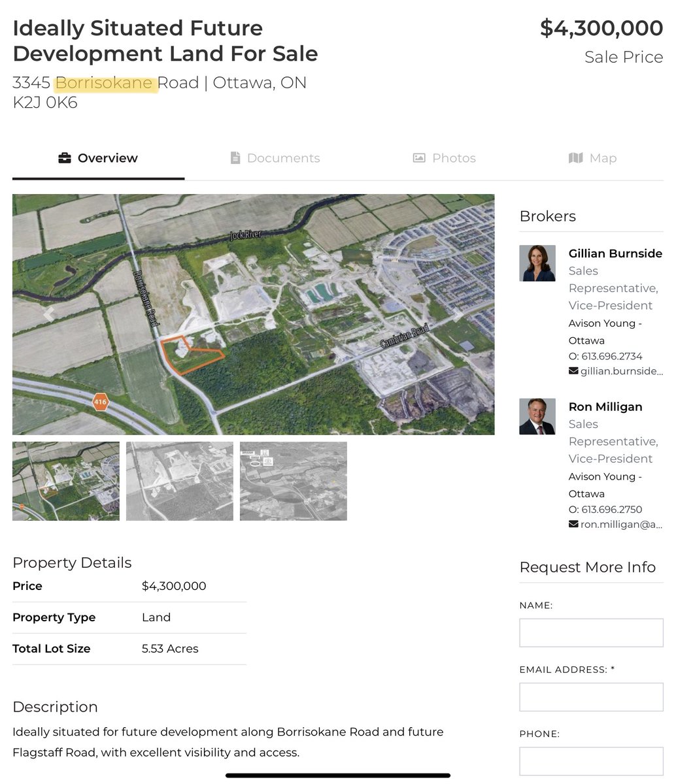Click the map icon beside Map
This screenshot has width=676, height=784.
[x=576, y=158]
